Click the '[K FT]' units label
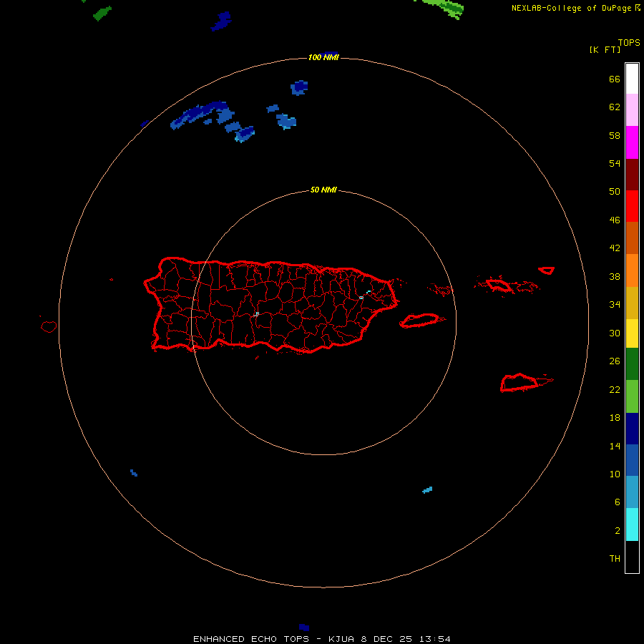The image size is (644, 644). coord(605,49)
